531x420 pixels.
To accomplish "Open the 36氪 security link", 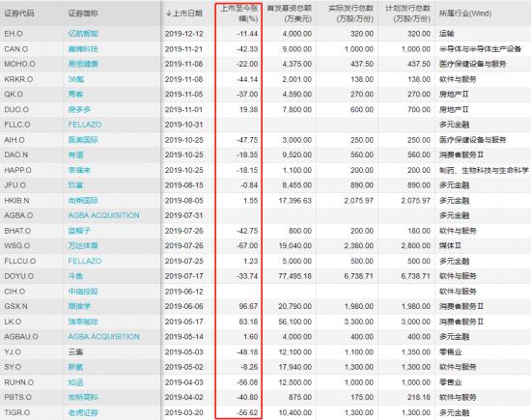I will (76, 79).
